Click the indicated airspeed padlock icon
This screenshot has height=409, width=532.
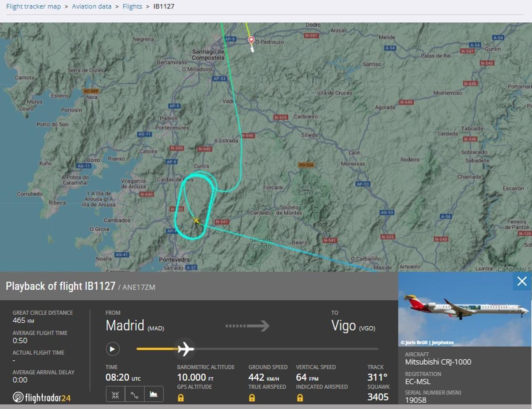tap(300, 397)
